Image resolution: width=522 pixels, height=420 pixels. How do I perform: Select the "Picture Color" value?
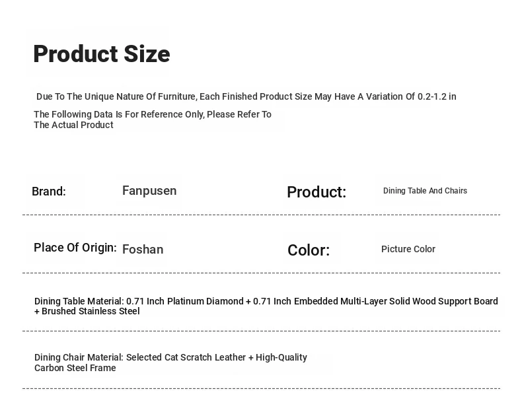tap(408, 249)
